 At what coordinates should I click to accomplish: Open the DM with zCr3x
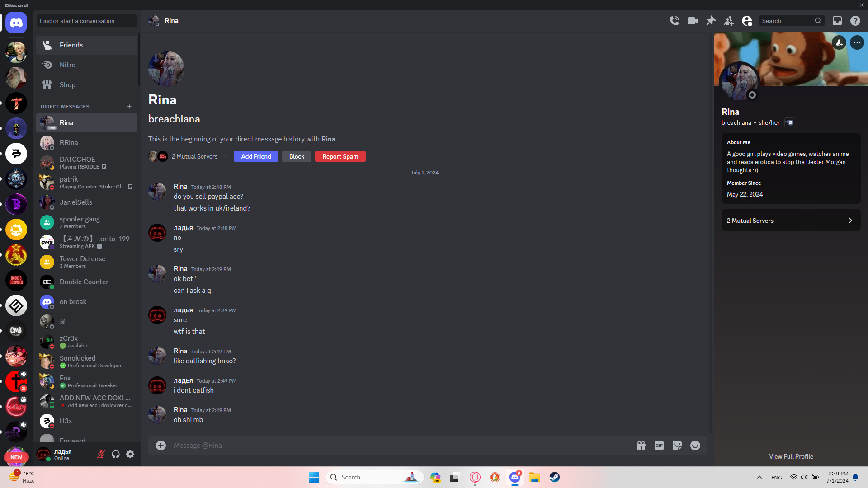click(x=87, y=342)
